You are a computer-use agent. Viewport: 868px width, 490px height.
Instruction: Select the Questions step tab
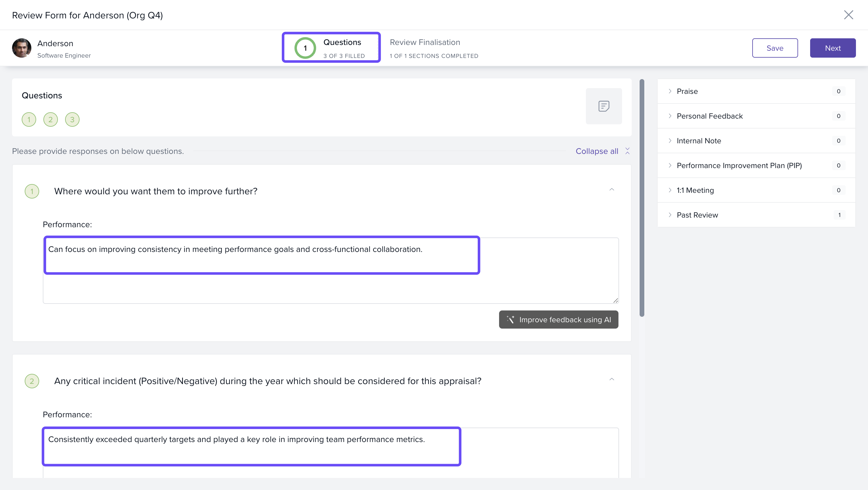tap(331, 48)
